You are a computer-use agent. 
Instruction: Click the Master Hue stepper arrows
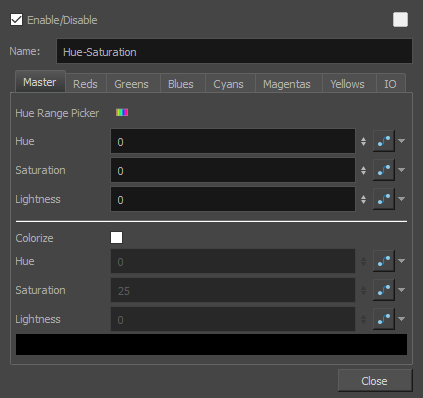(363, 141)
